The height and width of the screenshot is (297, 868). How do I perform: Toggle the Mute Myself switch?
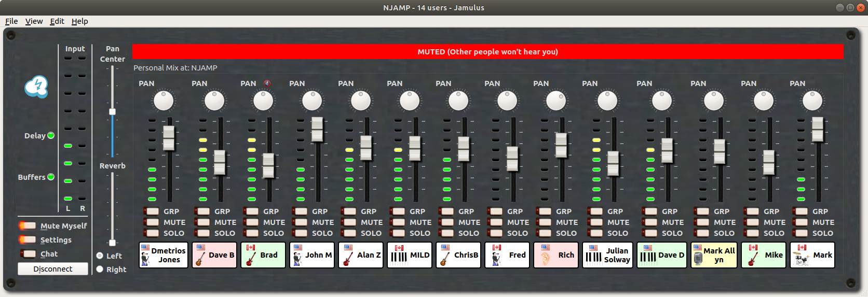coord(28,225)
